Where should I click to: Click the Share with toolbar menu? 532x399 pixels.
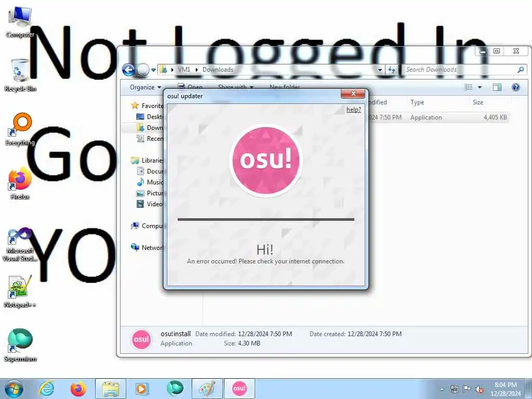(236, 87)
